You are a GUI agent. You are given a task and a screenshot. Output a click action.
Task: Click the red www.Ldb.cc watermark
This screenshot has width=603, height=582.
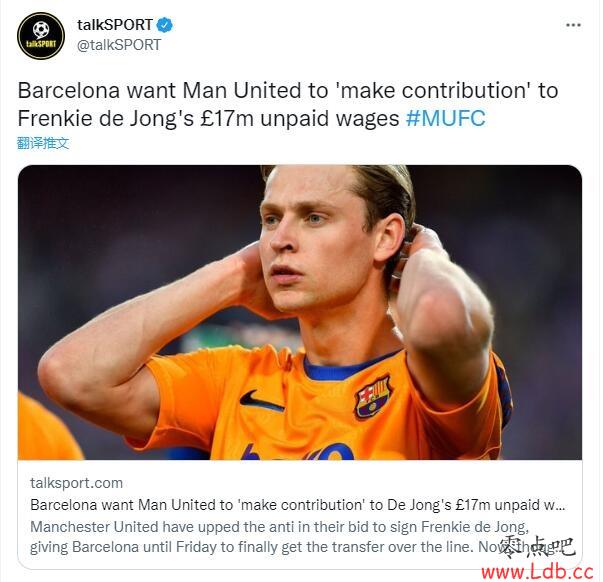pyautogui.click(x=538, y=572)
